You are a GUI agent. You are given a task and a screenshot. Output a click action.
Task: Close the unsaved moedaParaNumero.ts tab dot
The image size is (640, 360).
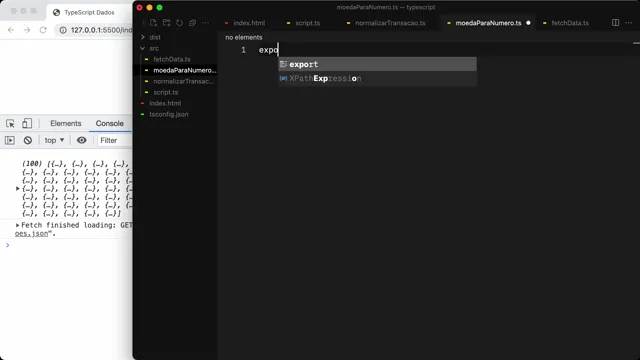pos(528,23)
